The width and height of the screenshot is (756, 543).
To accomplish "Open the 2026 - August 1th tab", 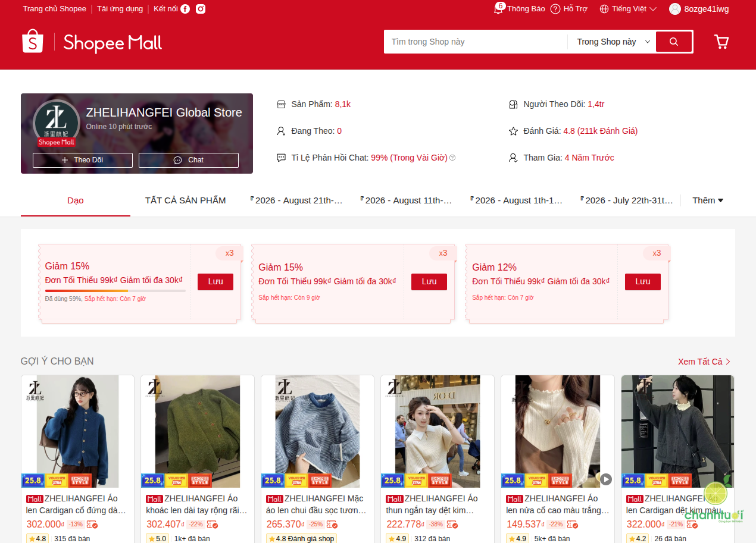I will click(516, 200).
